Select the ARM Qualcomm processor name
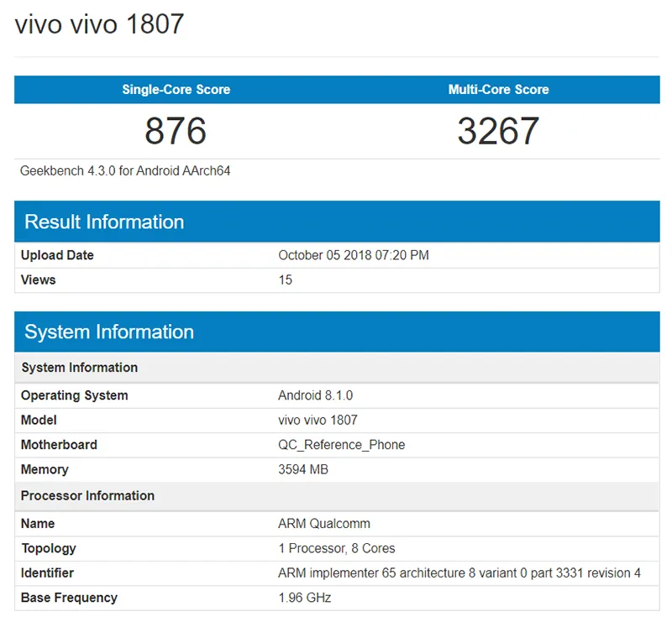 click(x=323, y=523)
